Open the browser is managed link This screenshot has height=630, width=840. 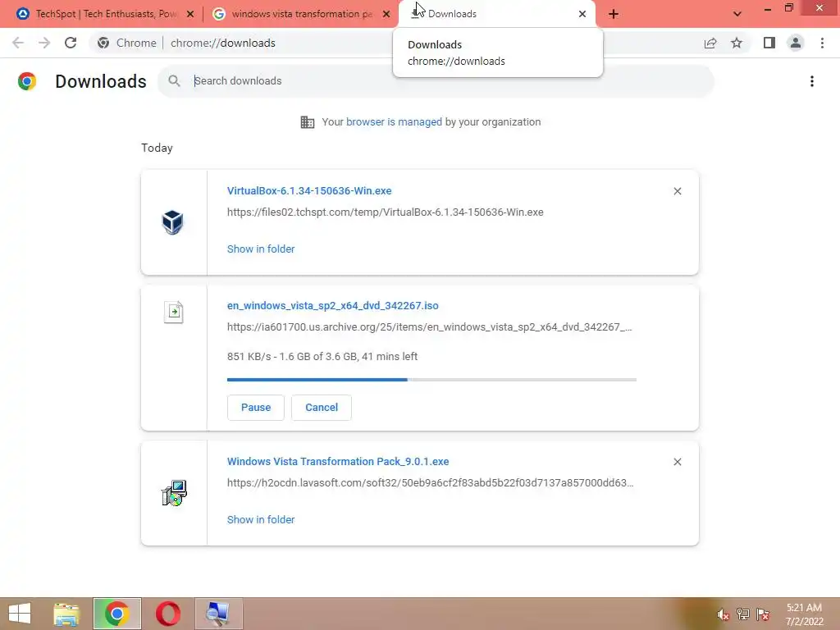tap(394, 122)
